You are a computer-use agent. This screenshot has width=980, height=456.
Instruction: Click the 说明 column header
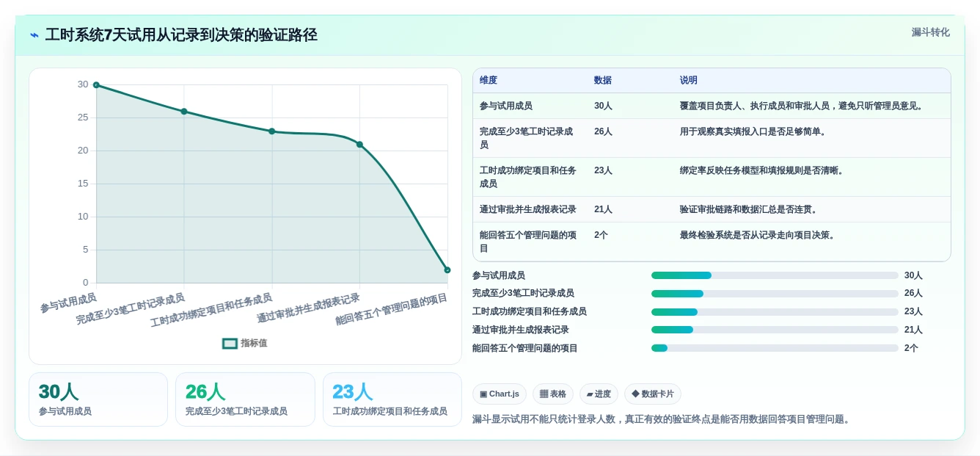pyautogui.click(x=689, y=80)
